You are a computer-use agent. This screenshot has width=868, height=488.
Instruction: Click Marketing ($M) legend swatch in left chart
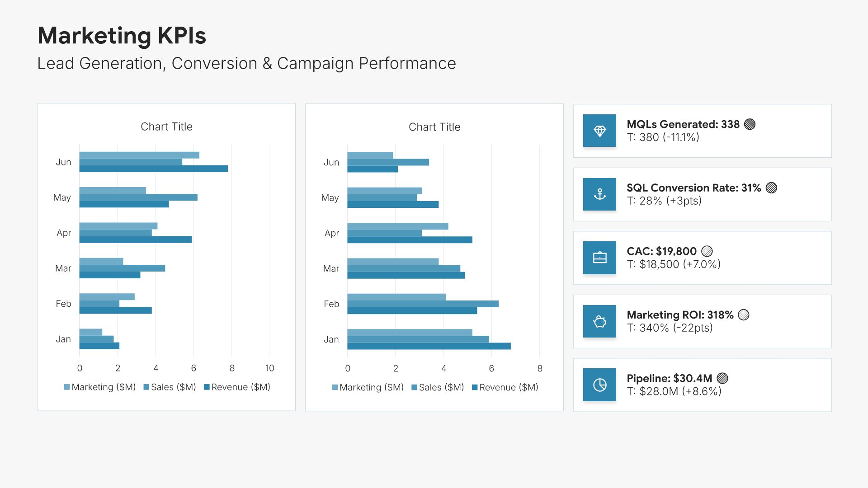[67, 387]
